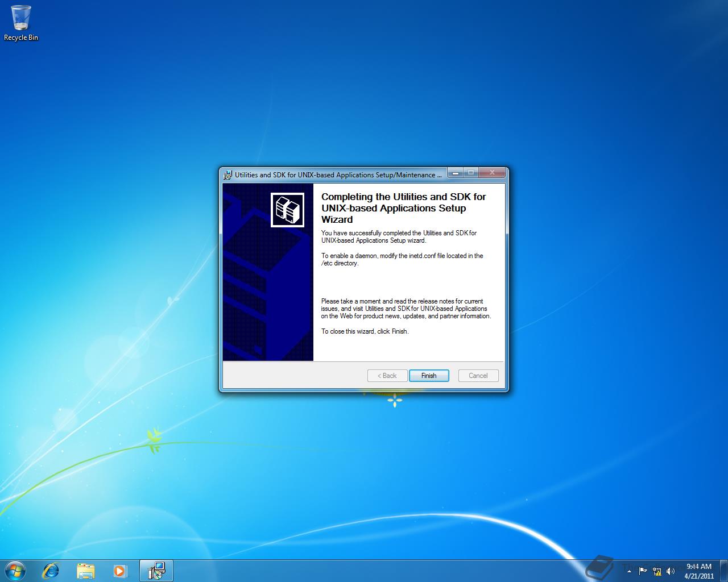The width and height of the screenshot is (728, 582).
Task: Click the Cancel button in the wizard
Action: (478, 376)
